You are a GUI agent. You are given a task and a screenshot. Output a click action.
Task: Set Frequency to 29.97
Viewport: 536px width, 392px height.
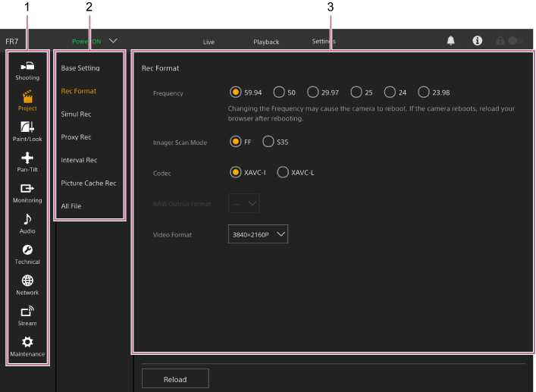pos(313,93)
